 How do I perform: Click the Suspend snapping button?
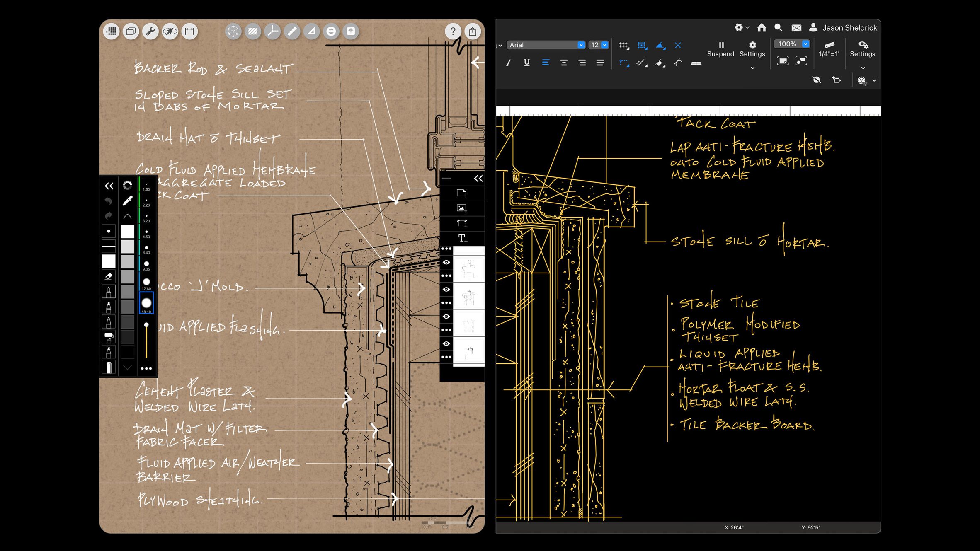point(720,48)
